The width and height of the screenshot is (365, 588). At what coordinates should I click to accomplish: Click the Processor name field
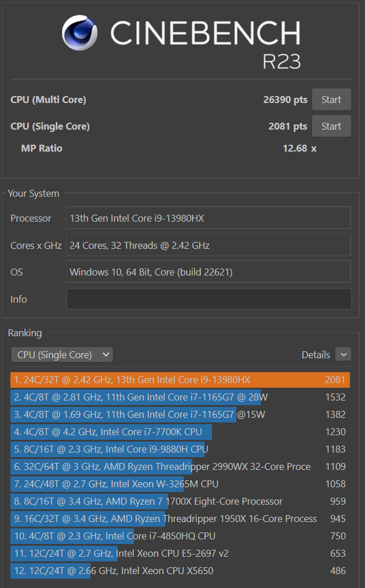209,218
